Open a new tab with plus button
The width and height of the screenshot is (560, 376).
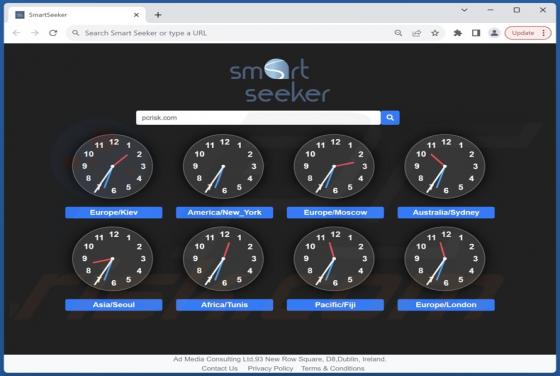click(158, 15)
